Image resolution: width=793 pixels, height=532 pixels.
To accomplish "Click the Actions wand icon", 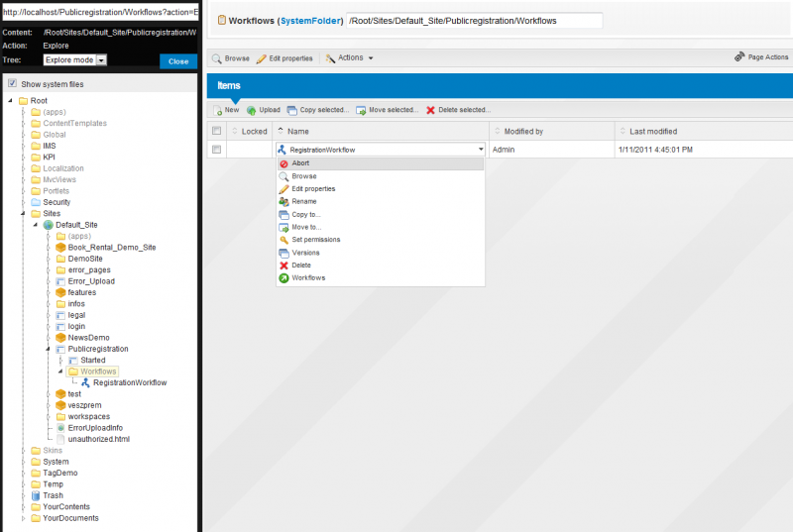I will point(330,58).
